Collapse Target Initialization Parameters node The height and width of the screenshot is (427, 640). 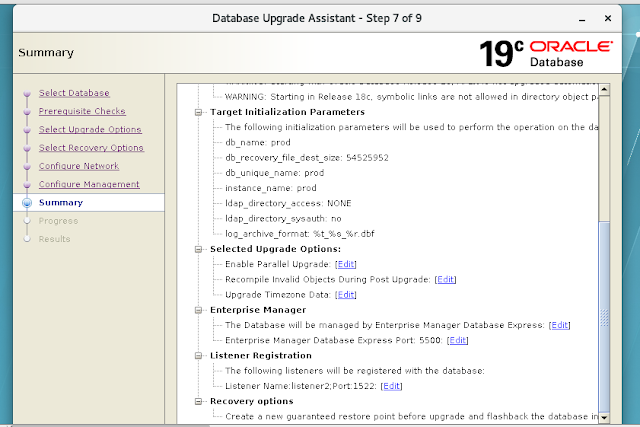click(x=198, y=112)
